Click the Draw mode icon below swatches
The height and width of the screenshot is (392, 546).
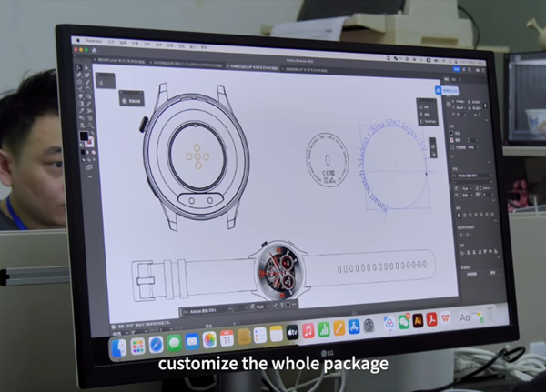84,160
